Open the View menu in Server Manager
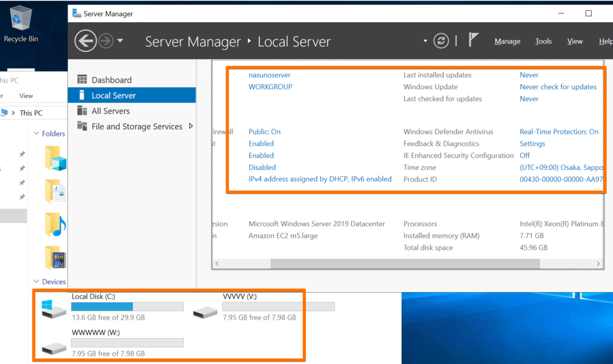 tap(575, 41)
